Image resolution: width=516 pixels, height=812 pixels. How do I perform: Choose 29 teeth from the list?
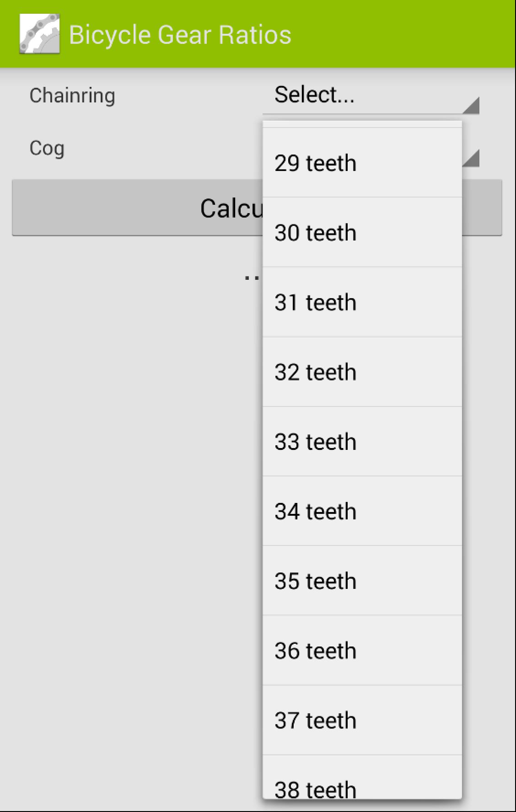pos(362,163)
